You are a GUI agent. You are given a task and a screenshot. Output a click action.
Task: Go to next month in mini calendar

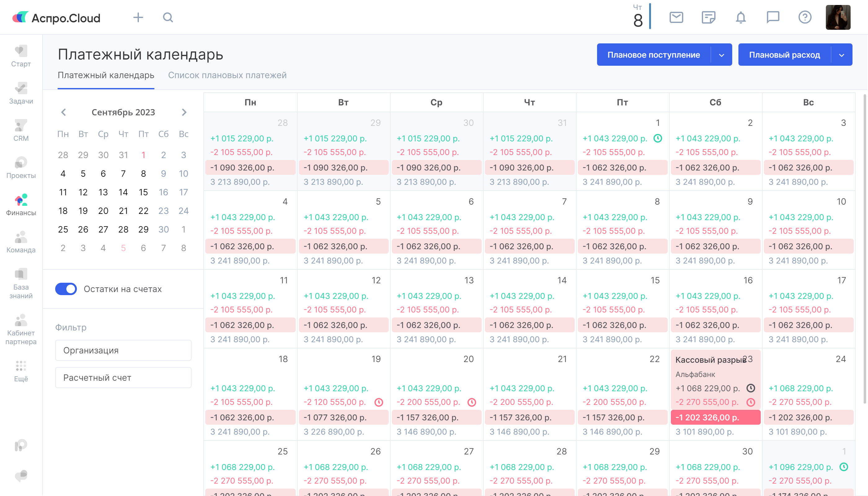click(x=184, y=113)
